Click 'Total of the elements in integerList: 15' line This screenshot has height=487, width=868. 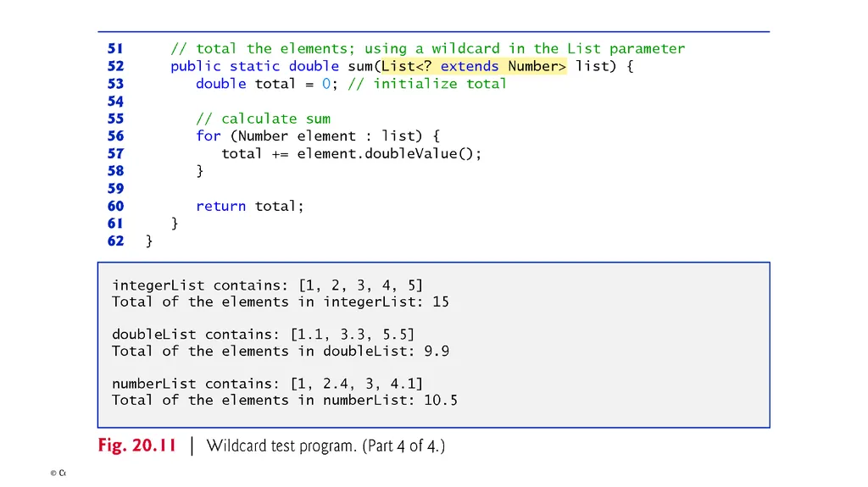click(280, 302)
